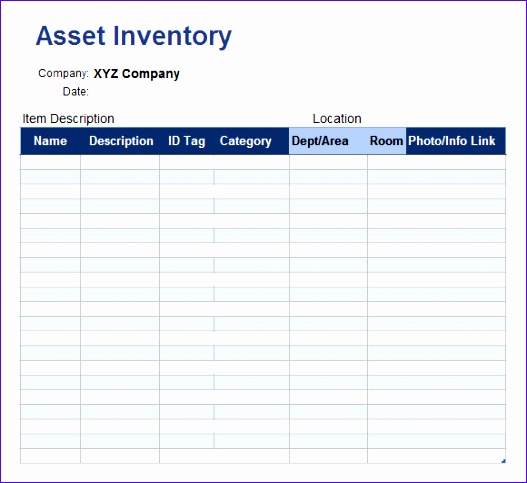This screenshot has height=483, width=527.
Task: Select the Location group label
Action: tap(337, 119)
